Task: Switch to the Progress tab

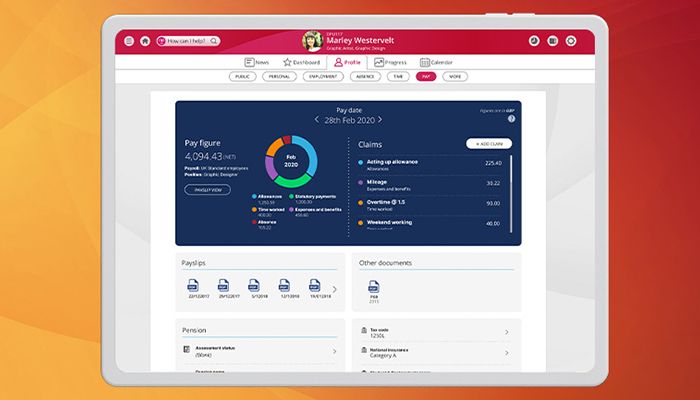Action: (390, 62)
